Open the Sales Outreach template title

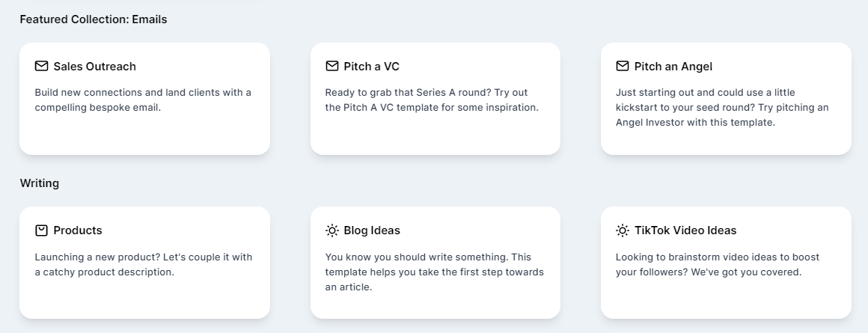[x=95, y=67]
